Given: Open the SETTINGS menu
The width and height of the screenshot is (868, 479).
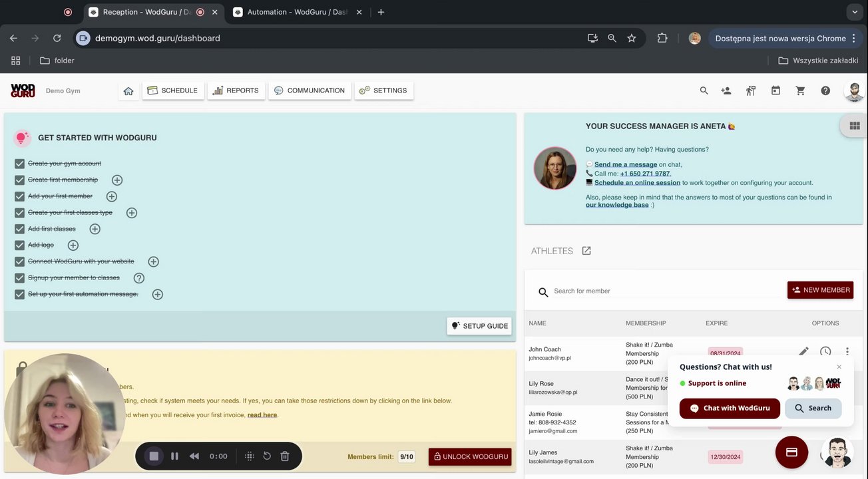Looking at the screenshot, I should tap(383, 90).
